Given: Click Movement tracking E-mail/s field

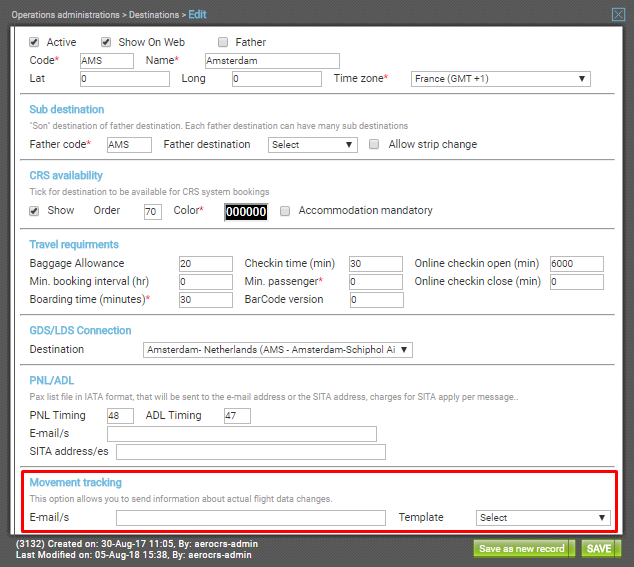Looking at the screenshot, I should (x=251, y=518).
